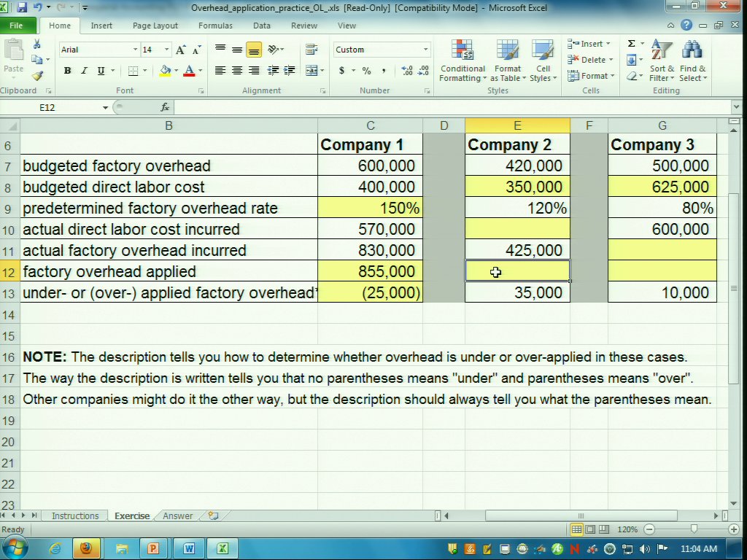Click the Sort & Filter icon
The width and height of the screenshot is (747, 560).
(662, 62)
